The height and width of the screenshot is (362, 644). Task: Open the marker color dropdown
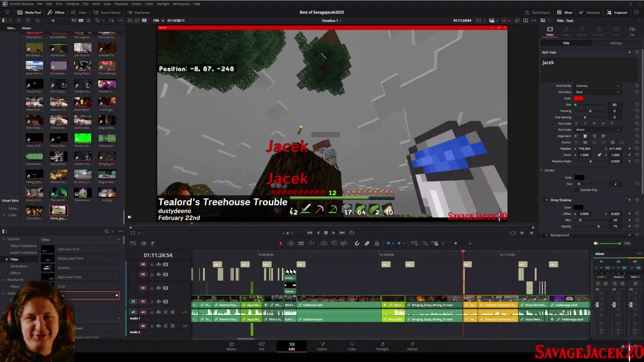point(404,243)
